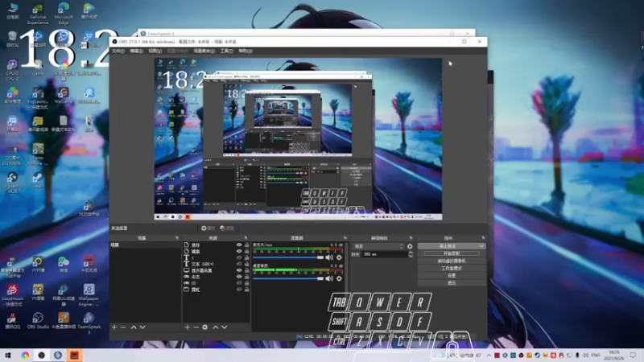Open the 文件(F) menu in OBS
The width and height of the screenshot is (644, 362).
tap(118, 51)
